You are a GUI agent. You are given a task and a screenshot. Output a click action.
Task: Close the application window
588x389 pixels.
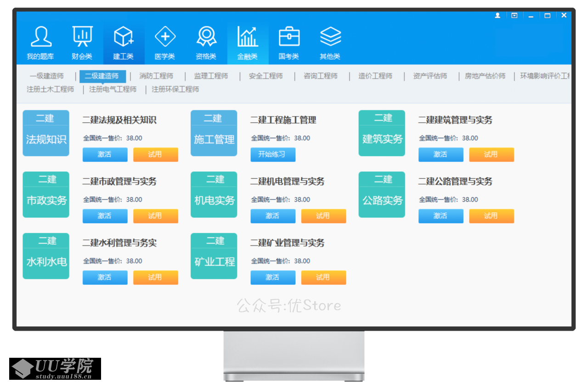[x=564, y=15]
